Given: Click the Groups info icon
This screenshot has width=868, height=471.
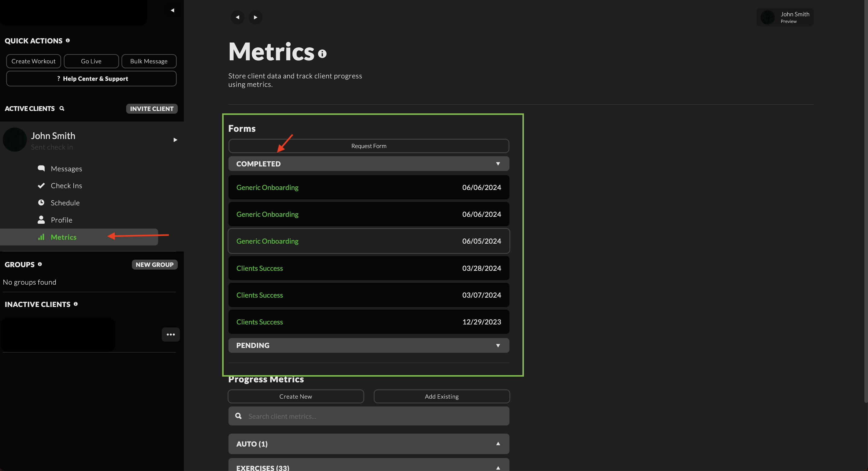Looking at the screenshot, I should (40, 264).
